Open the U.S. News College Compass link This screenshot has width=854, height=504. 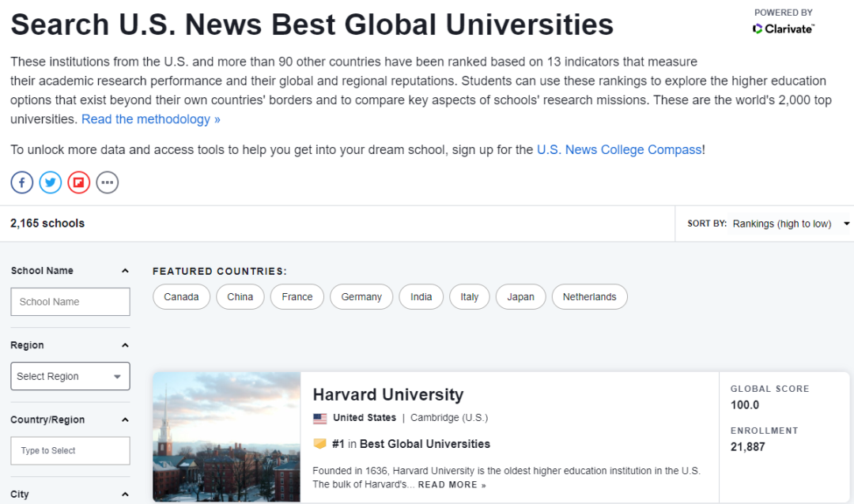(619, 149)
